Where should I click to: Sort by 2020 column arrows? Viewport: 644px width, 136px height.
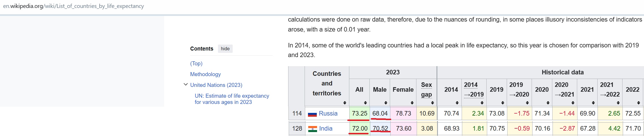tap(548, 103)
